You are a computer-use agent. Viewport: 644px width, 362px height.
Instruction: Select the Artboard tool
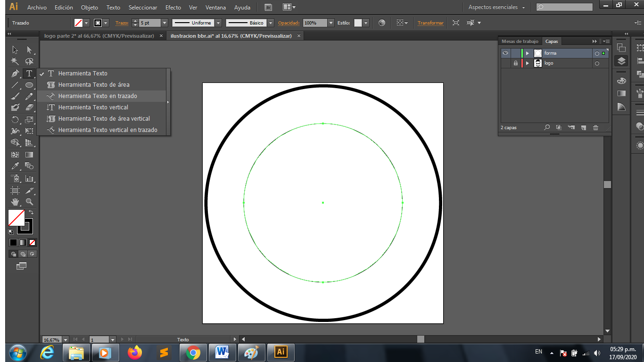click(x=15, y=190)
